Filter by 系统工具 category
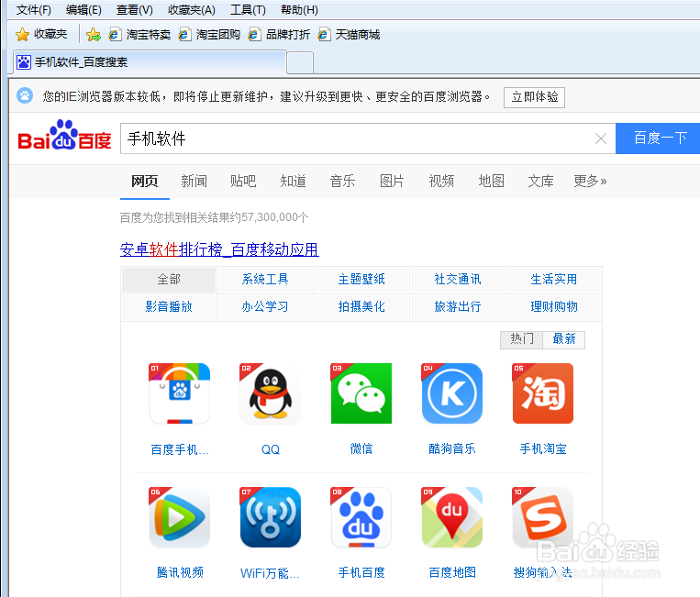 click(265, 280)
